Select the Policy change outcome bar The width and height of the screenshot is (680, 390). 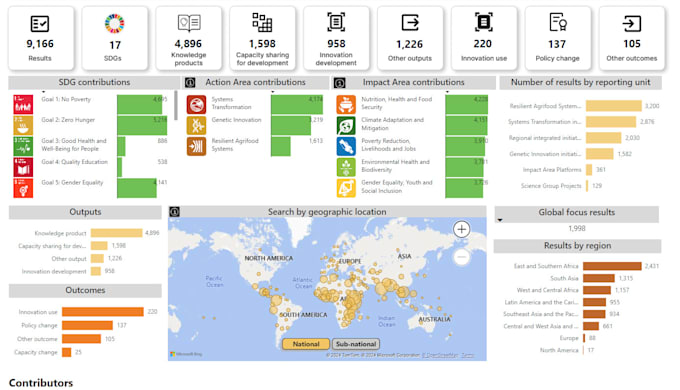coord(87,325)
